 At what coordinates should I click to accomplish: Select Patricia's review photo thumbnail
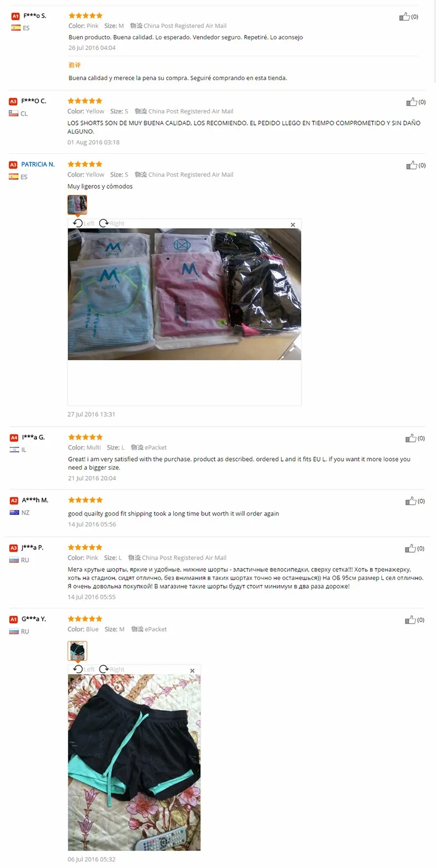click(x=77, y=205)
